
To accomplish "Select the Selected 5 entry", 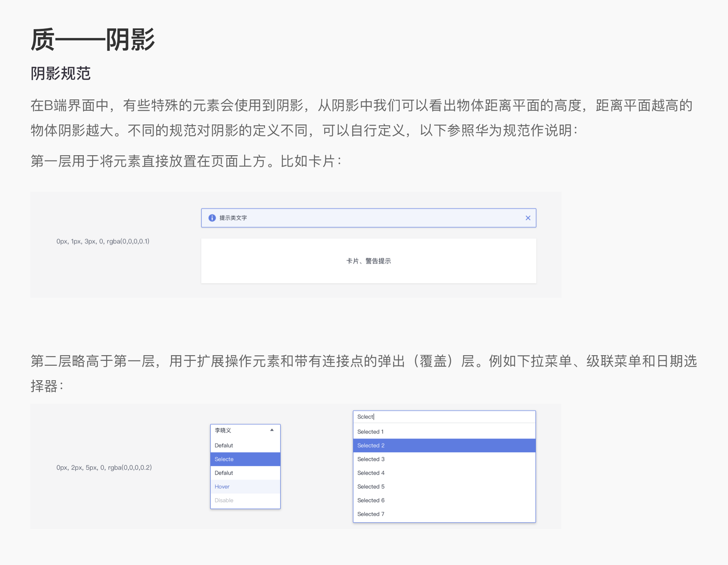I will coord(444,486).
